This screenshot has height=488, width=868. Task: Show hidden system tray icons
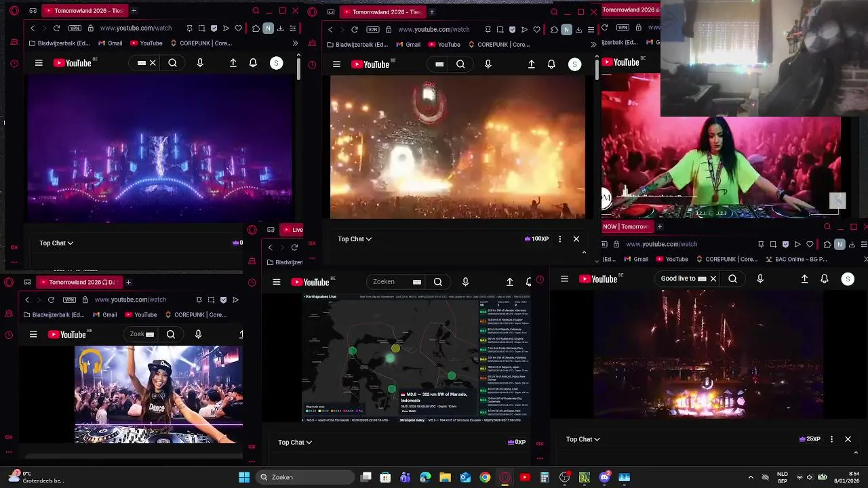(x=751, y=477)
